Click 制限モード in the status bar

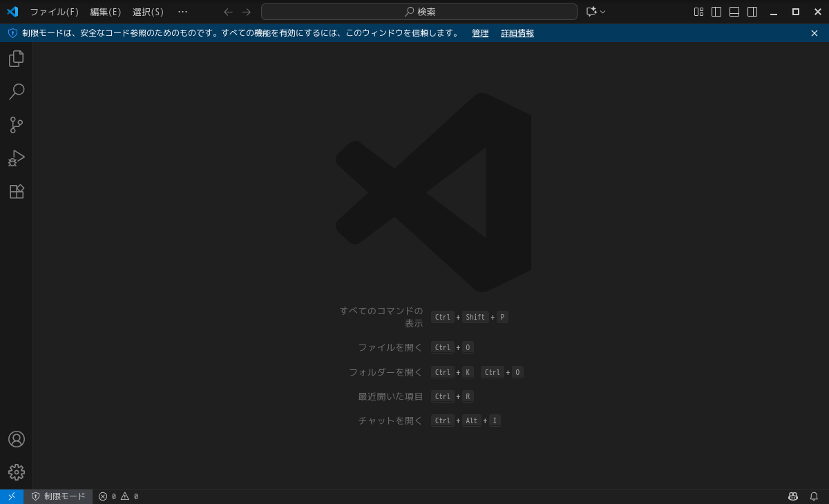(58, 496)
